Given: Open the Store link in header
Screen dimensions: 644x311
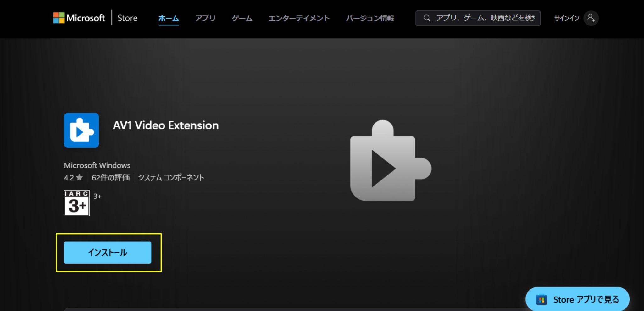Looking at the screenshot, I should [127, 18].
